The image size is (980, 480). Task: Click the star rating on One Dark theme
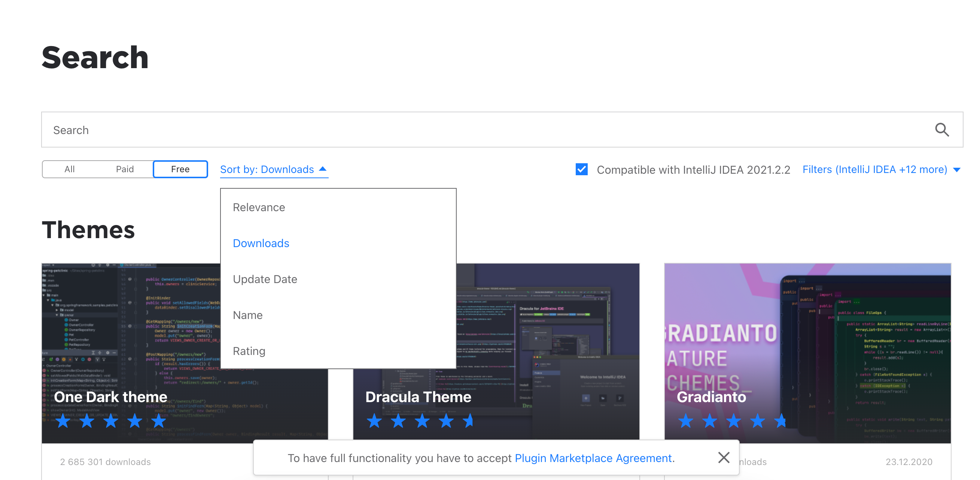(x=110, y=421)
